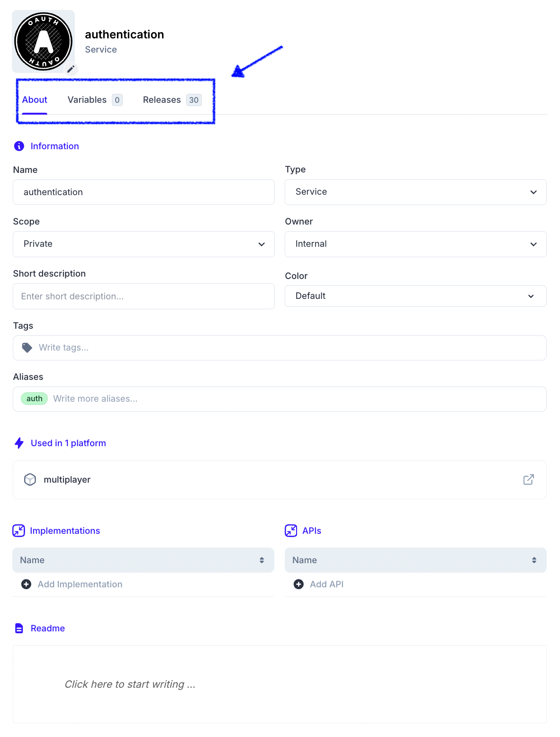Click the Information section info icon
This screenshot has width=560, height=737.
(19, 146)
